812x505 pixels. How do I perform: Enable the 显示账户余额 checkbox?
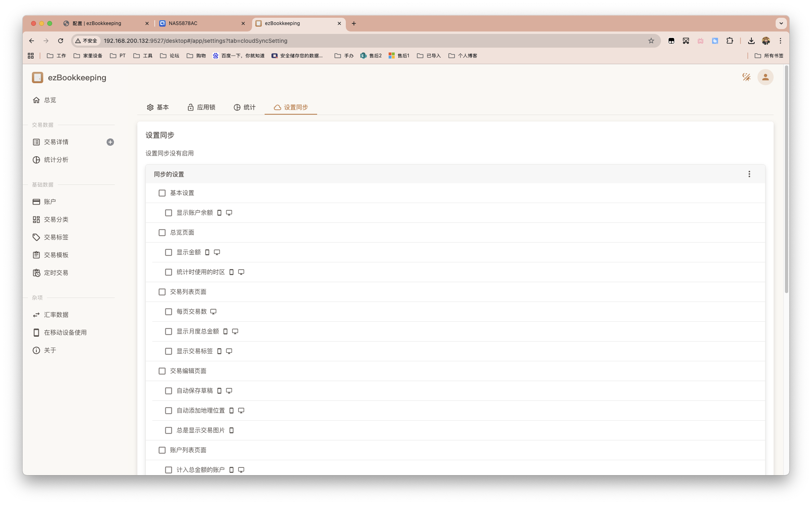[x=168, y=213]
